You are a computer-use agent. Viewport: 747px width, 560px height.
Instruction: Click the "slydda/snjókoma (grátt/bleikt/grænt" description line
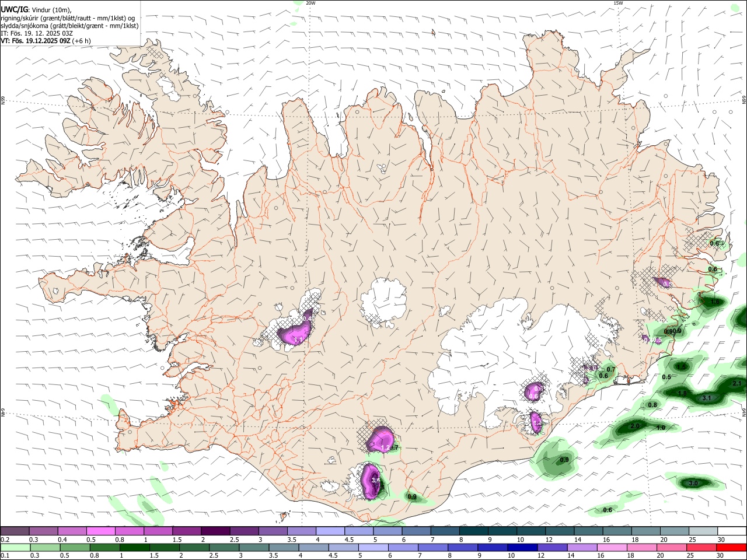click(x=69, y=26)
